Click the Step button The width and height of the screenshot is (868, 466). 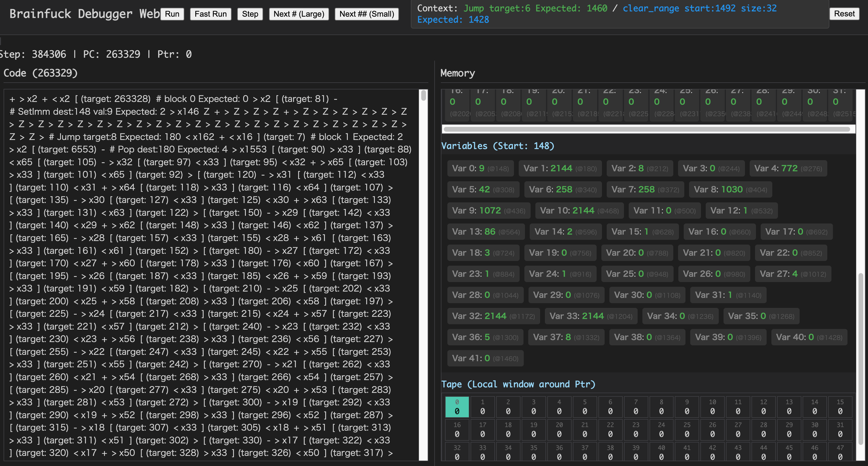pyautogui.click(x=250, y=14)
